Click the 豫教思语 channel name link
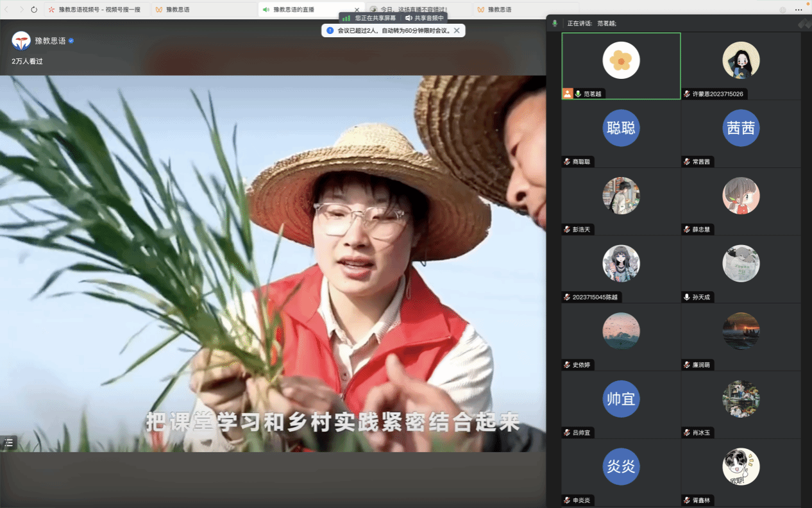812x508 pixels. (x=50, y=40)
